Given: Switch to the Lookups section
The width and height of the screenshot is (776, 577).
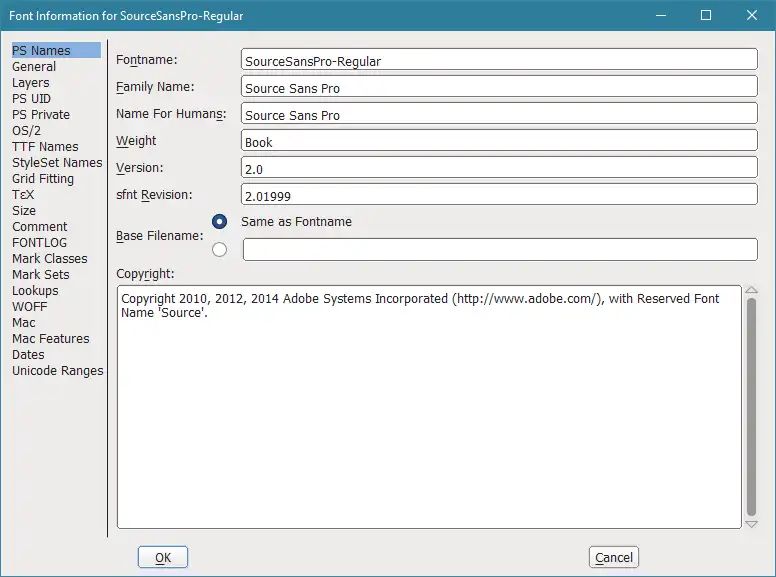Looking at the screenshot, I should [35, 290].
